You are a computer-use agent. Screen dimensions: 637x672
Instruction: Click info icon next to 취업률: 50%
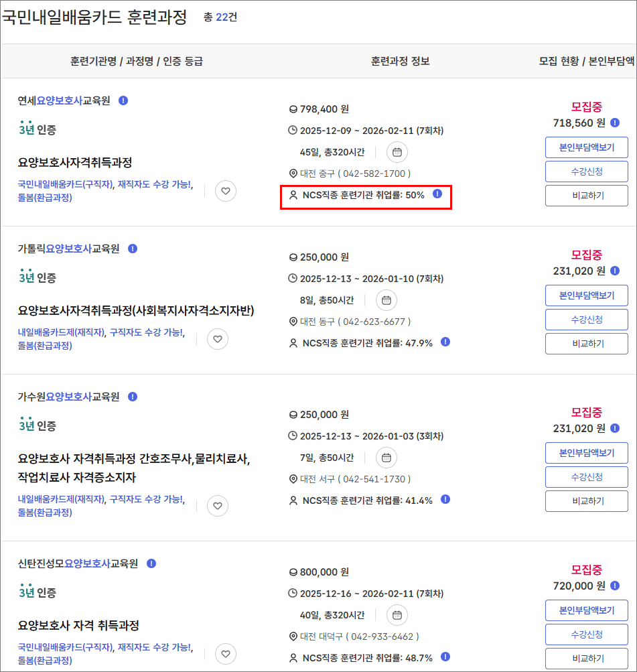[x=437, y=194]
